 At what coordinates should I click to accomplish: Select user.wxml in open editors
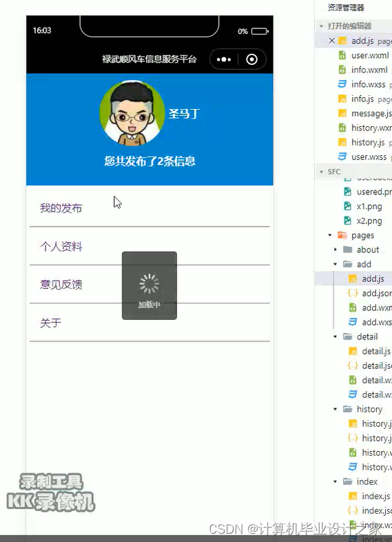click(370, 55)
